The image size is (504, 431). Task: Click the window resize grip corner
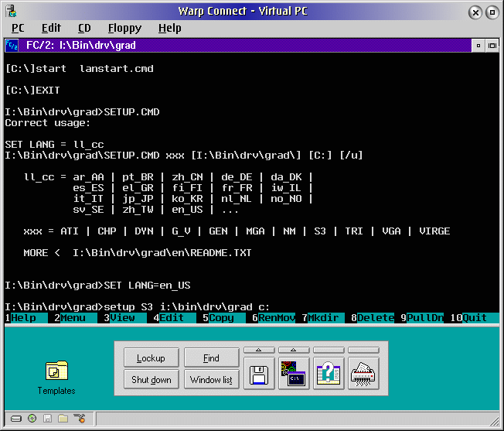[x=495, y=421]
